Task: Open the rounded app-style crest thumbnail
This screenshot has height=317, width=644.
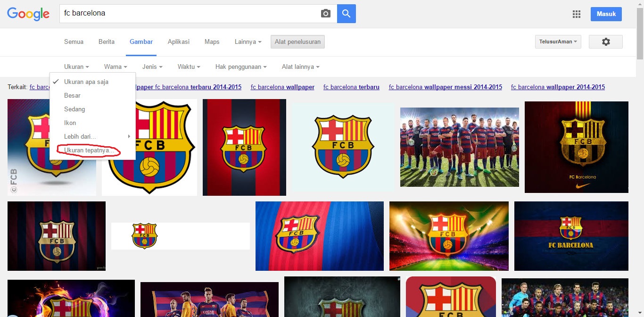Action: [x=451, y=297]
